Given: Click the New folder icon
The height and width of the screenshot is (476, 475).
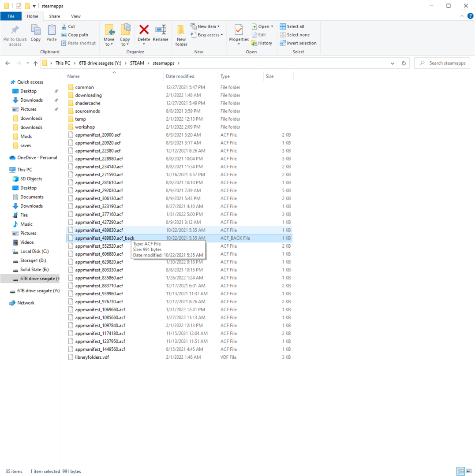Looking at the screenshot, I should tap(181, 30).
